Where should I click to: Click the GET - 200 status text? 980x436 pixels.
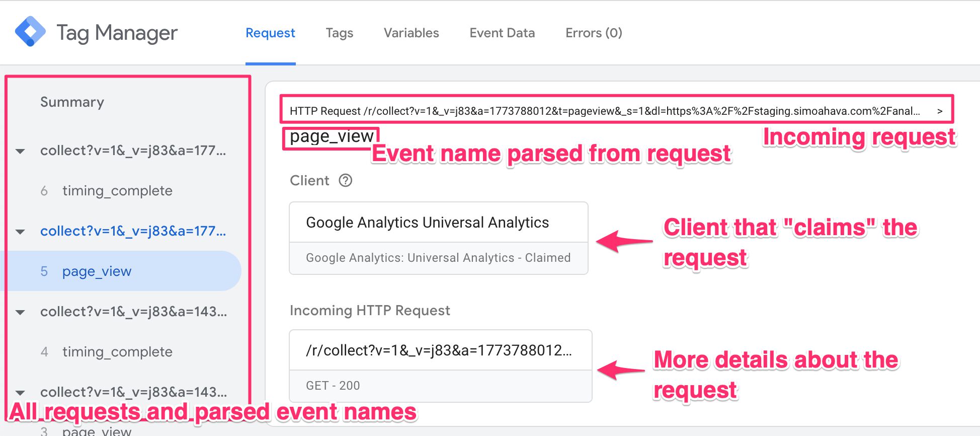pyautogui.click(x=333, y=386)
